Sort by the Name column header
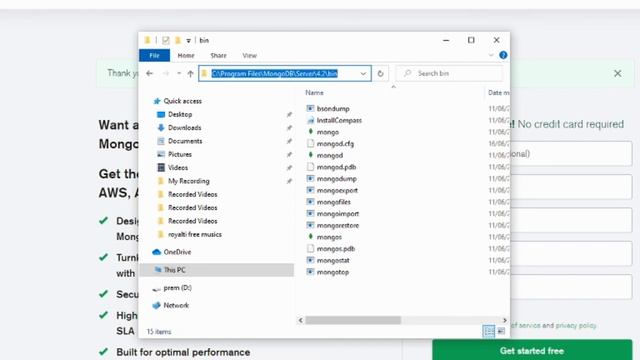640x360 pixels. pos(314,93)
